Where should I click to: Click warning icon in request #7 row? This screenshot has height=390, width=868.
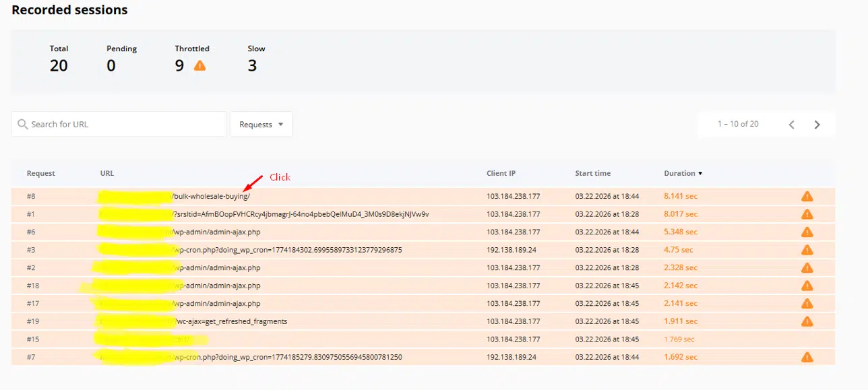807,357
